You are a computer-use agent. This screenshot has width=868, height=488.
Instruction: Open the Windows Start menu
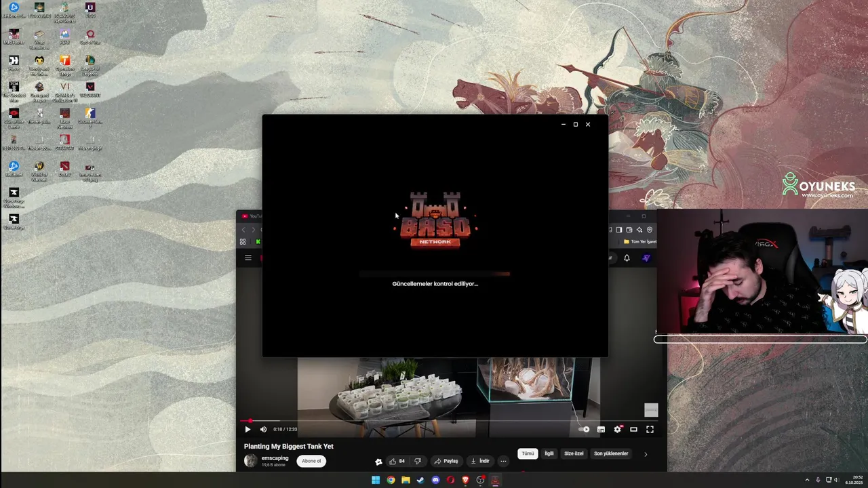coord(376,480)
